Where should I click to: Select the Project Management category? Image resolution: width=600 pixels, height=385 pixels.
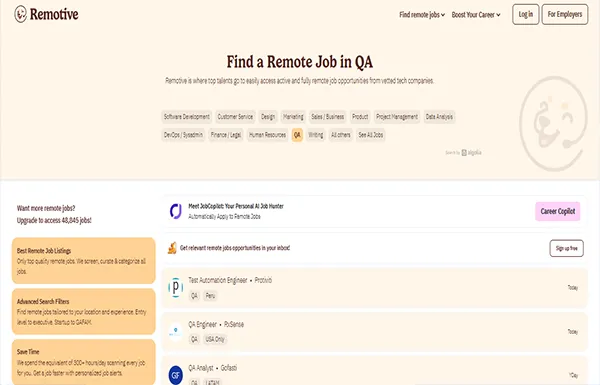coord(397,117)
